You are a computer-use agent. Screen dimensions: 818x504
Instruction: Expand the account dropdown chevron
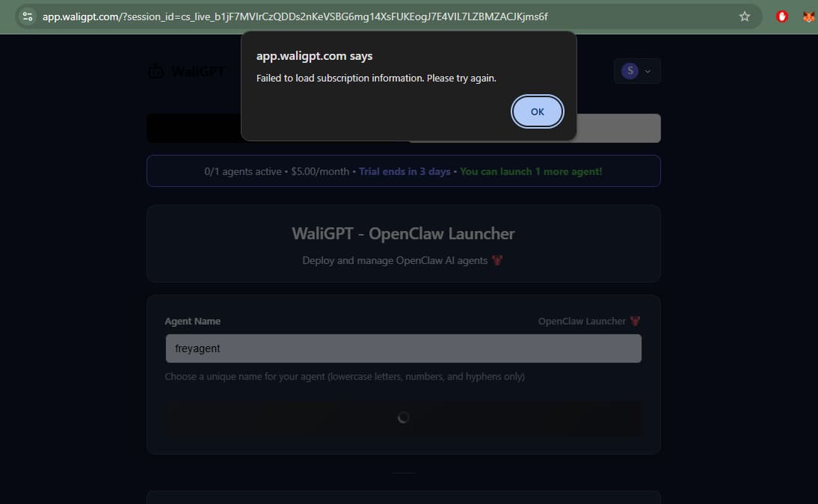[x=648, y=71]
